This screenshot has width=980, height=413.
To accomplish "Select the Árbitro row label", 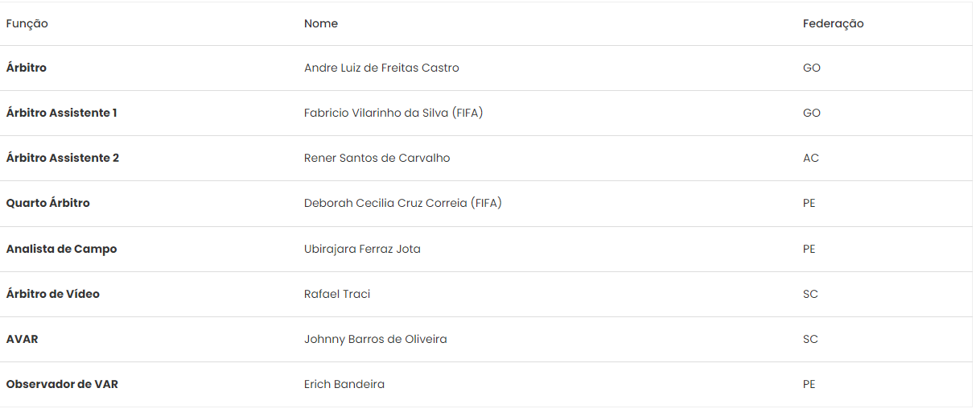I will pyautogui.click(x=27, y=68).
